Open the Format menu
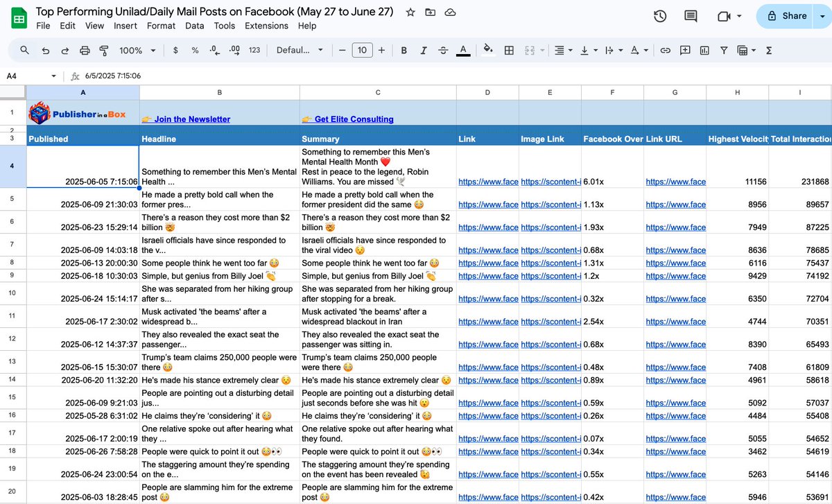The image size is (832, 504). point(161,26)
